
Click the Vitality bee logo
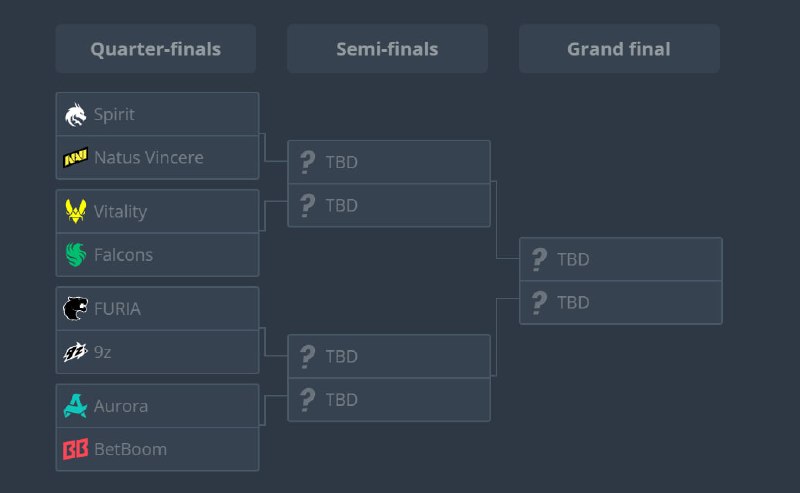(76, 211)
